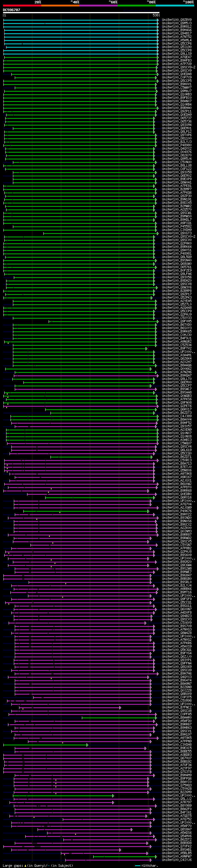Select label UniRef100_C5Z534
This screenshot has width=197, height=868.
pos(177,345)
